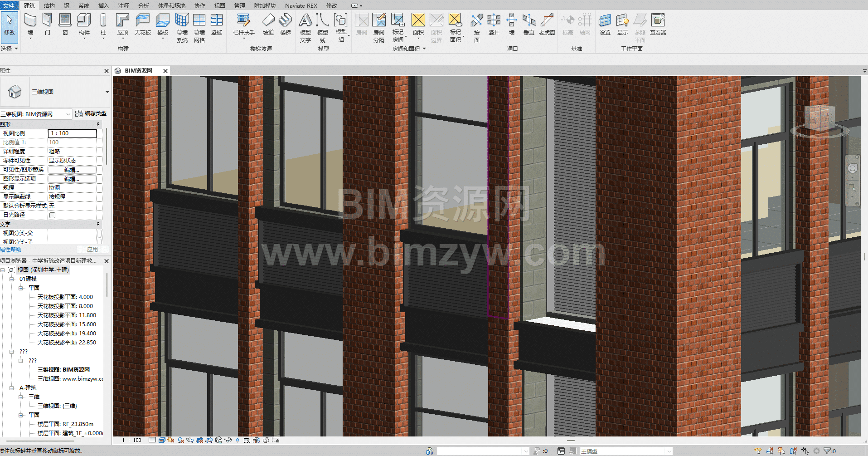Open work plane Set (设置) tool
Screen dimensions: 868x456
pyautogui.click(x=605, y=24)
